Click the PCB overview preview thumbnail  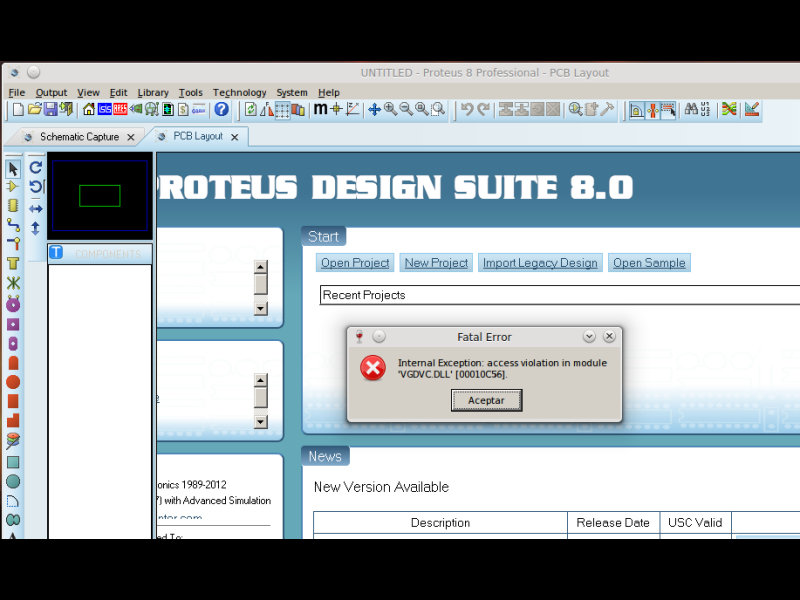[99, 196]
